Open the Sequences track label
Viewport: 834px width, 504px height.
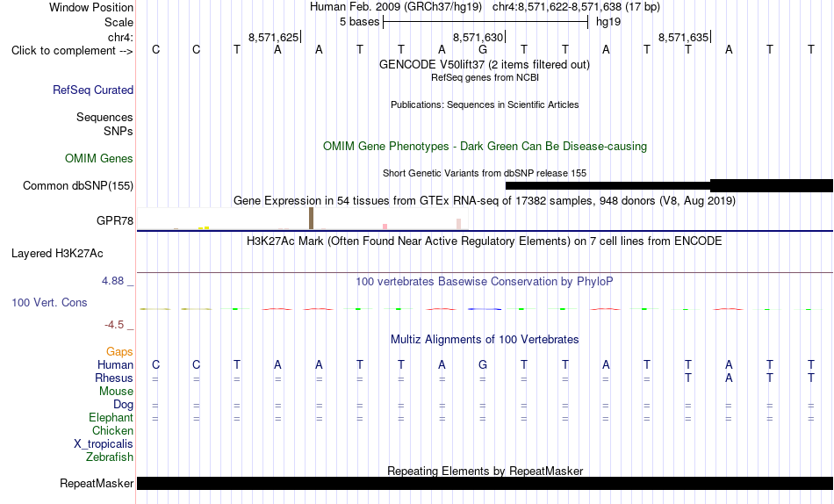(104, 117)
